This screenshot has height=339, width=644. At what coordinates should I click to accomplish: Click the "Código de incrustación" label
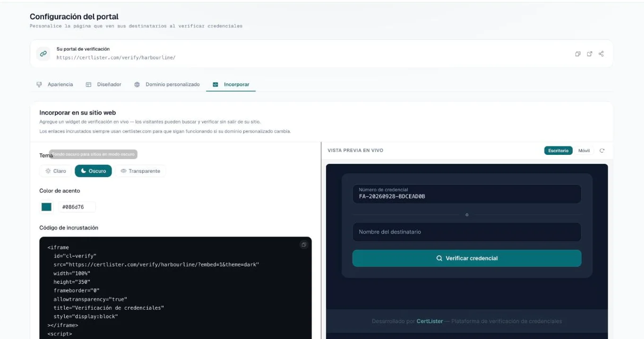(x=69, y=228)
